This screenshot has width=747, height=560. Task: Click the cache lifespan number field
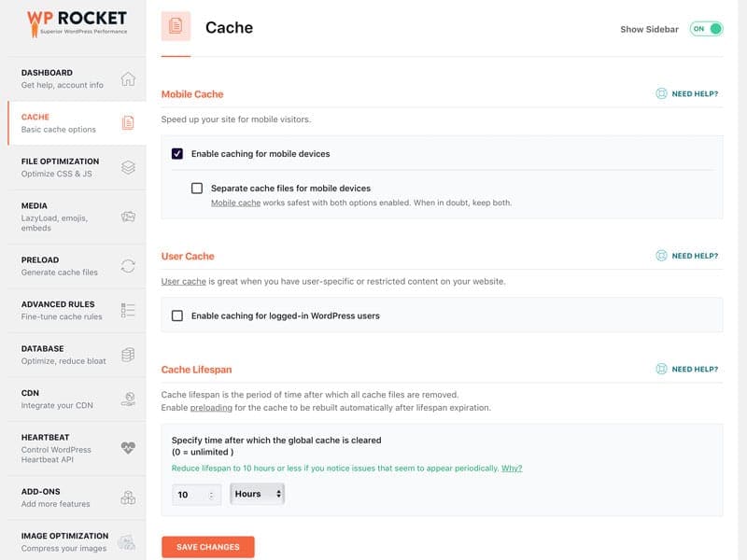(190, 495)
